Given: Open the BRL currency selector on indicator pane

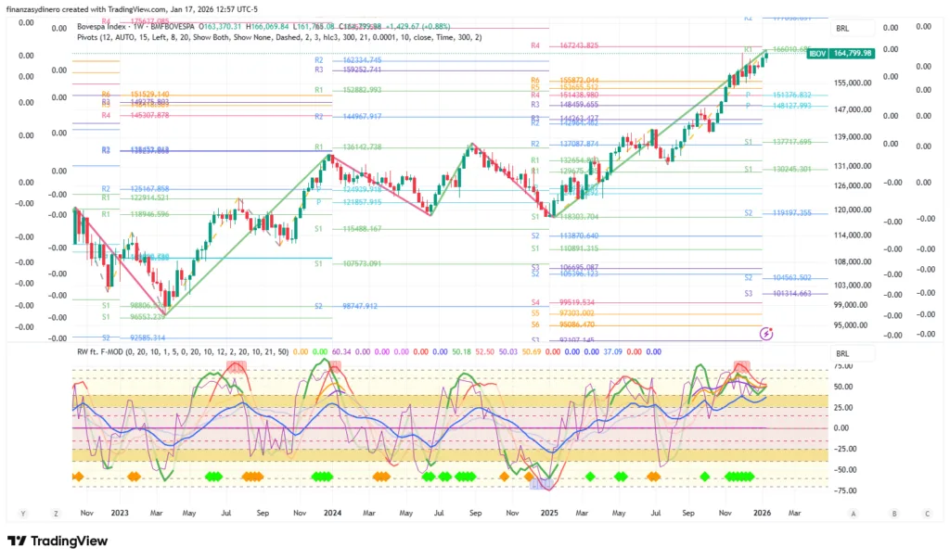Looking at the screenshot, I should (x=842, y=354).
